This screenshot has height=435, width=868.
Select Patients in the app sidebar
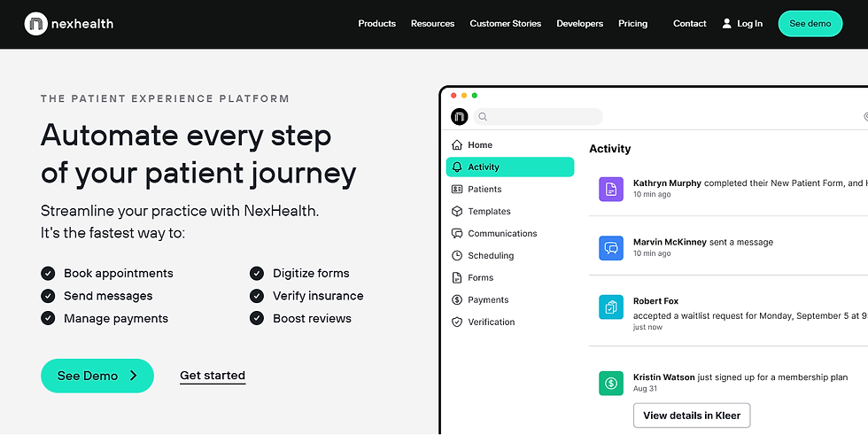510,190
